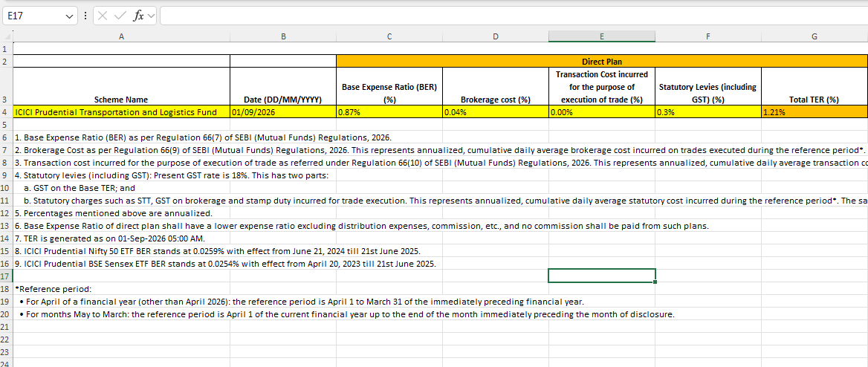
Task: Select the 0.04% brokerage cost cell
Action: pos(496,112)
